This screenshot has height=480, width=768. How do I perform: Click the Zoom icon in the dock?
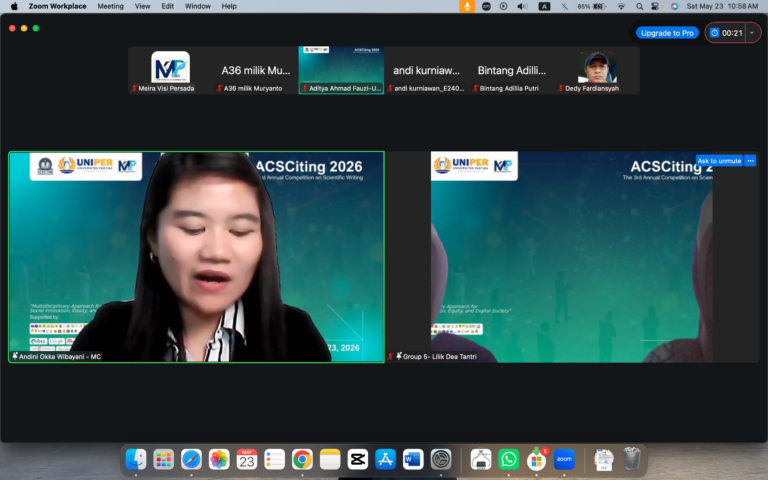pyautogui.click(x=564, y=459)
